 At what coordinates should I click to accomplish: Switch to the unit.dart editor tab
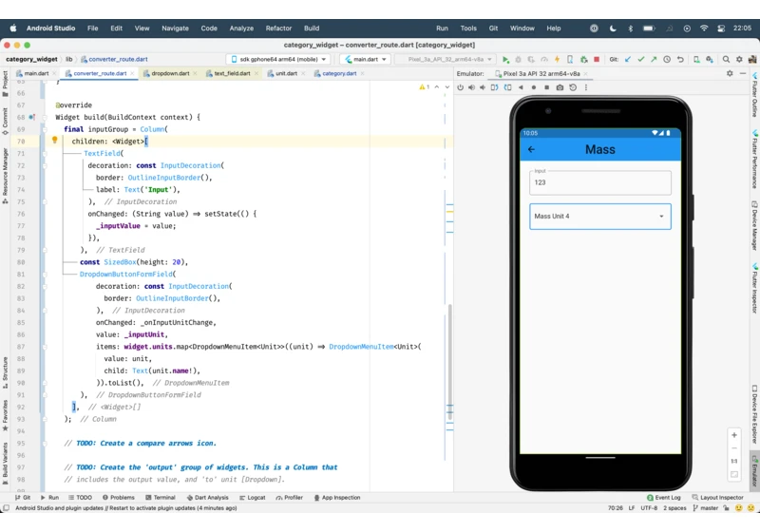[x=286, y=73]
